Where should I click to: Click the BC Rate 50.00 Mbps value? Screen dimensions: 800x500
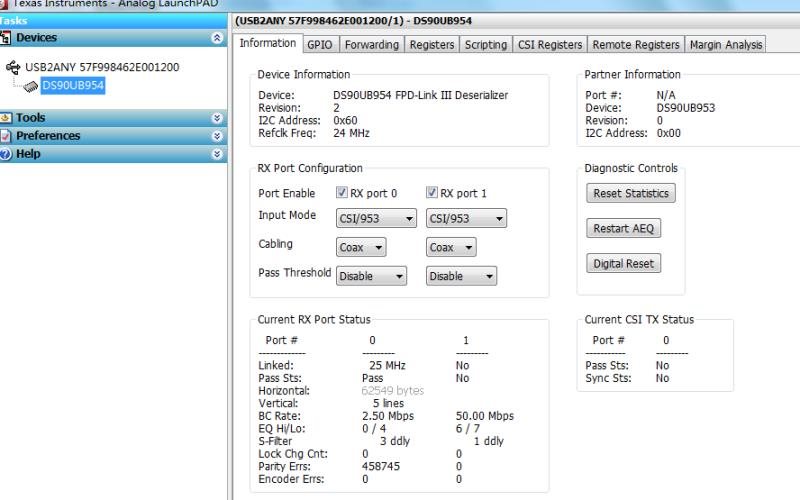pos(485,416)
